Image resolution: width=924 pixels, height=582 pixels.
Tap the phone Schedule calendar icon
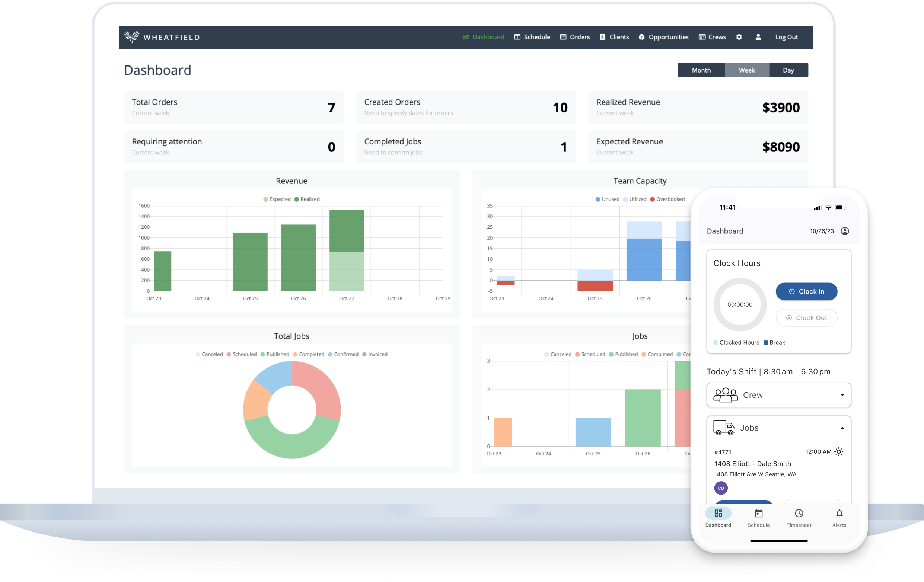[759, 513]
